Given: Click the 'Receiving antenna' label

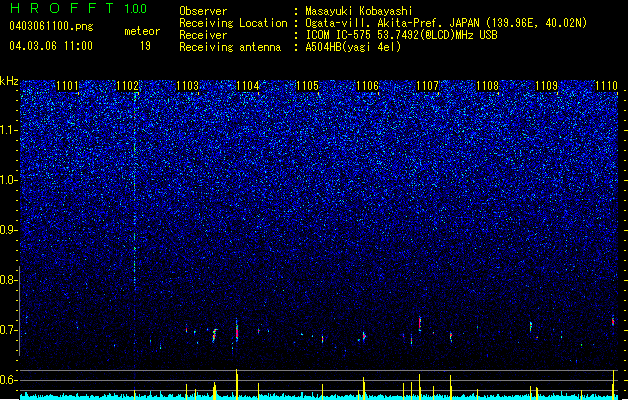Looking at the screenshot, I should pos(230,47).
